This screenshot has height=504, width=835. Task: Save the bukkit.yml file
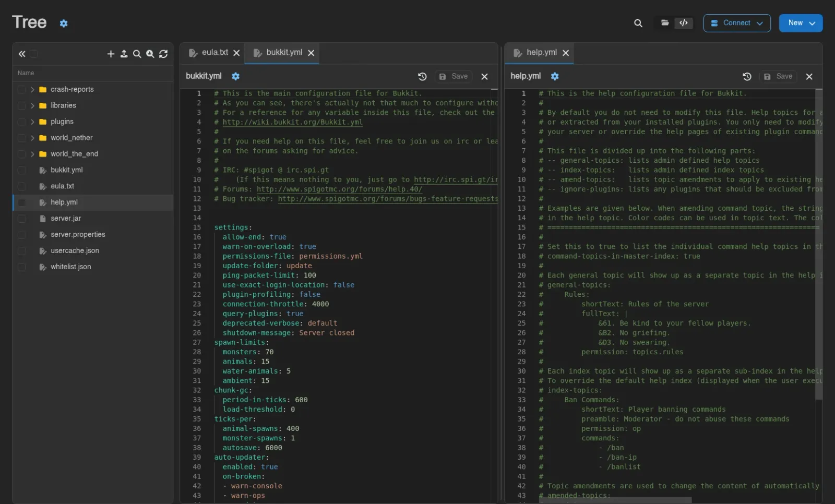[x=453, y=77]
